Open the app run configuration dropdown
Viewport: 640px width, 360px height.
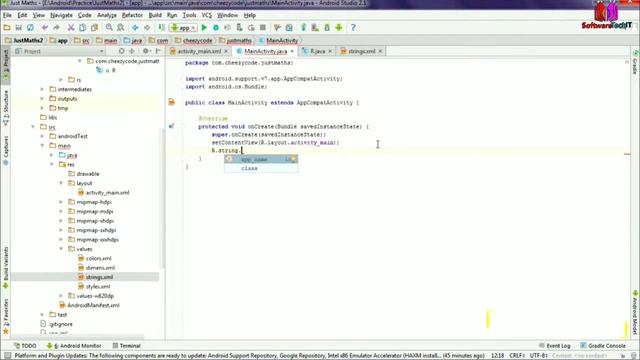pyautogui.click(x=183, y=28)
